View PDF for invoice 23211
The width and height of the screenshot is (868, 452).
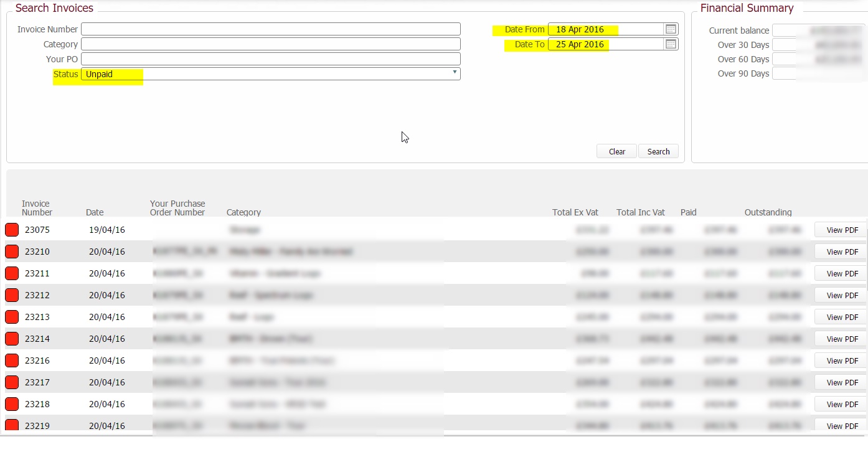[842, 274]
